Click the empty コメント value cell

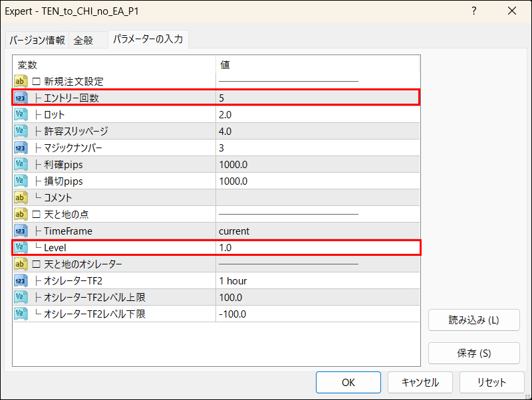(318, 197)
